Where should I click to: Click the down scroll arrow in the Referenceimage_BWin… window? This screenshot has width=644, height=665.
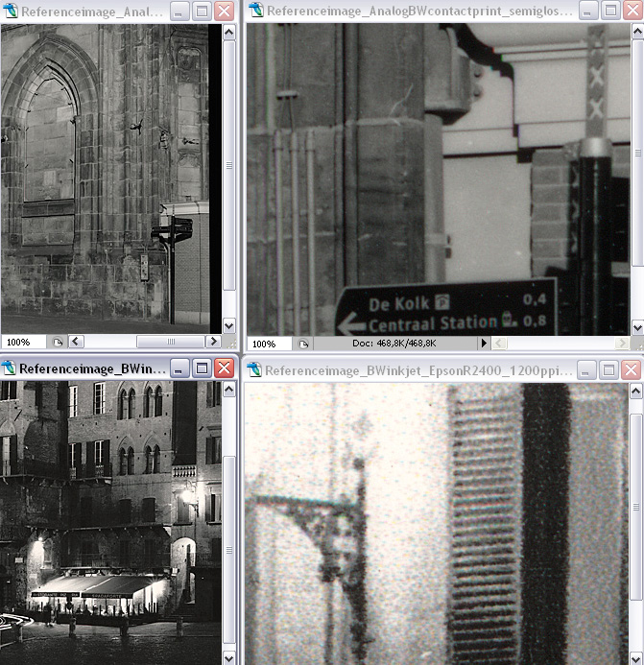click(229, 657)
